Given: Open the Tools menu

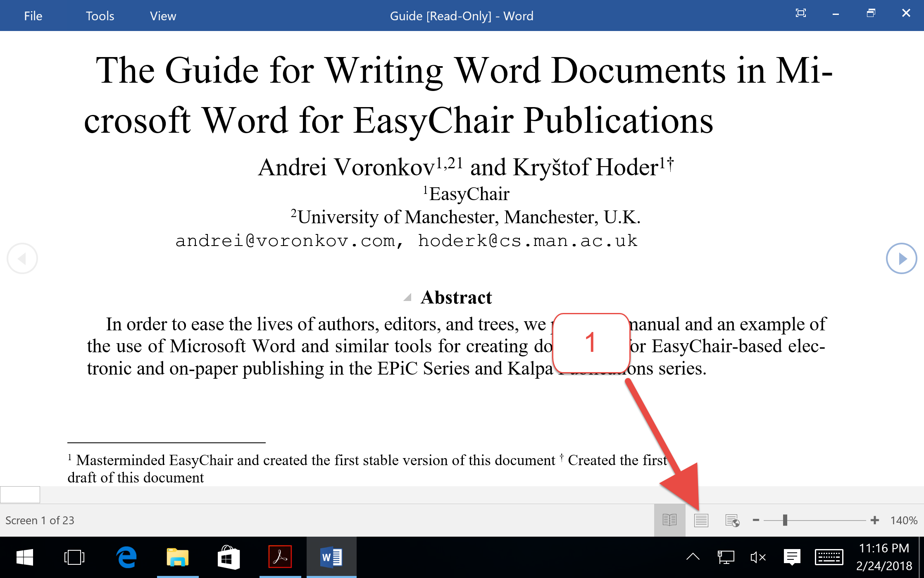Looking at the screenshot, I should [x=100, y=16].
